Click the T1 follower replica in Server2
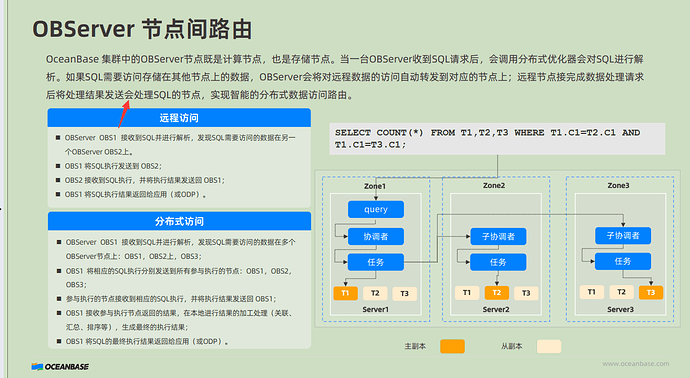 pyautogui.click(x=467, y=293)
